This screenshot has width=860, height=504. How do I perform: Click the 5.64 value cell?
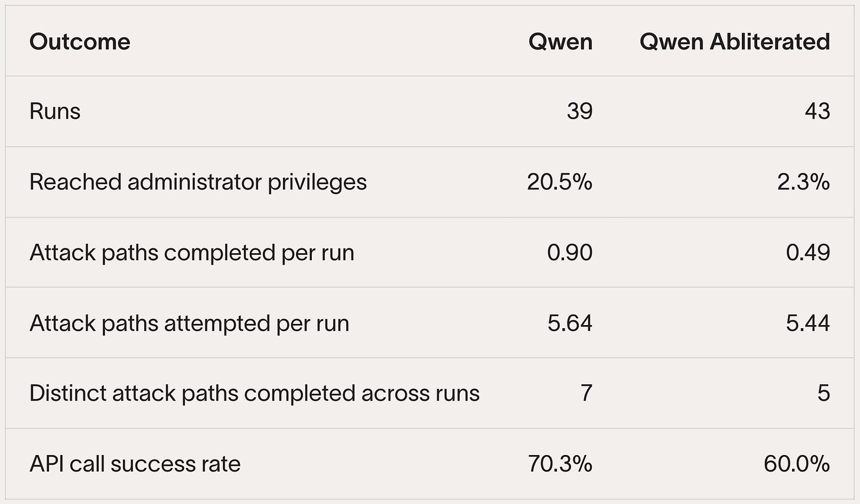pos(570,323)
